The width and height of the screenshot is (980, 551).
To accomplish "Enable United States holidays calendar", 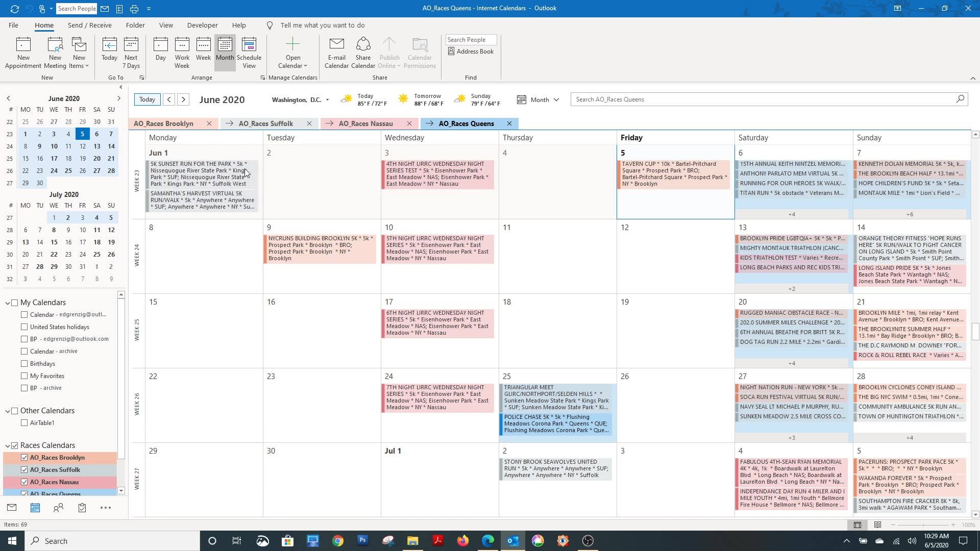I will (24, 327).
